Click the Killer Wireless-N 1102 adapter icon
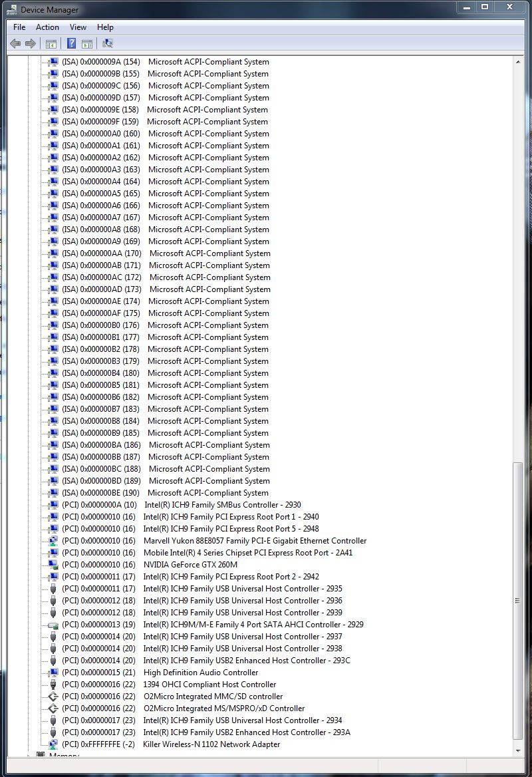Screen dimensions: 532x777 point(53,744)
